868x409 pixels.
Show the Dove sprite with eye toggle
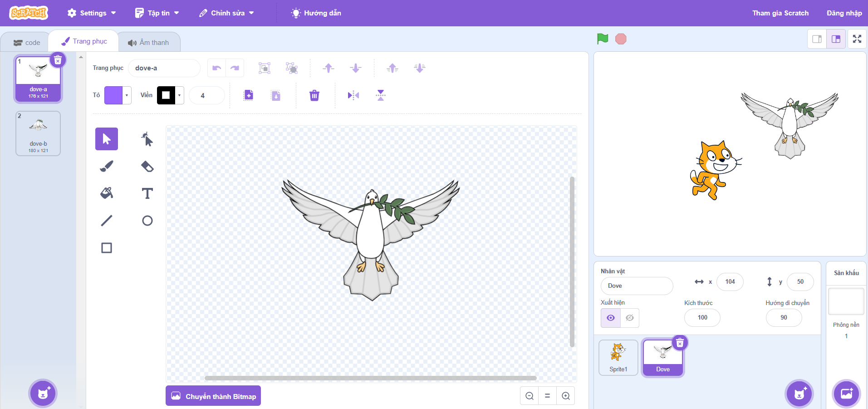pos(611,318)
